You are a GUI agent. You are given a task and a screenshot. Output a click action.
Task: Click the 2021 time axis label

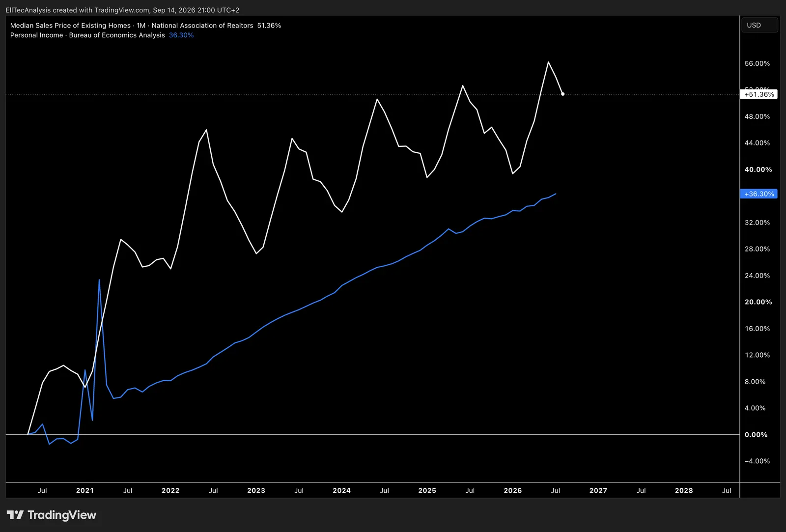point(85,490)
